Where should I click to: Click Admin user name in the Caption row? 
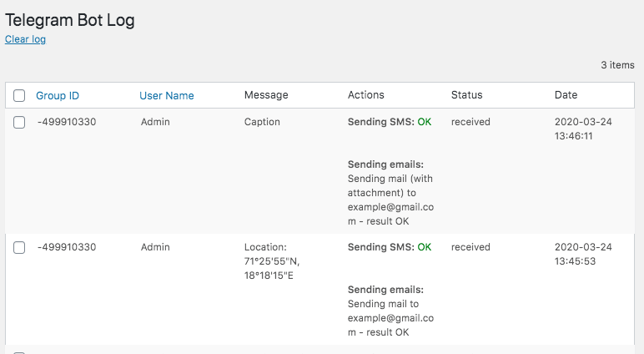[155, 122]
